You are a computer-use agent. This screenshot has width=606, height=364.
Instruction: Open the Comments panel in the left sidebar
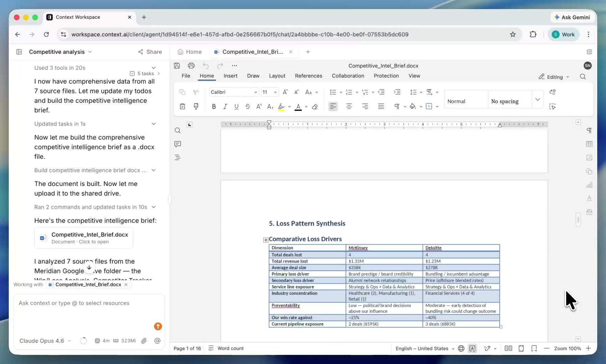tap(178, 144)
